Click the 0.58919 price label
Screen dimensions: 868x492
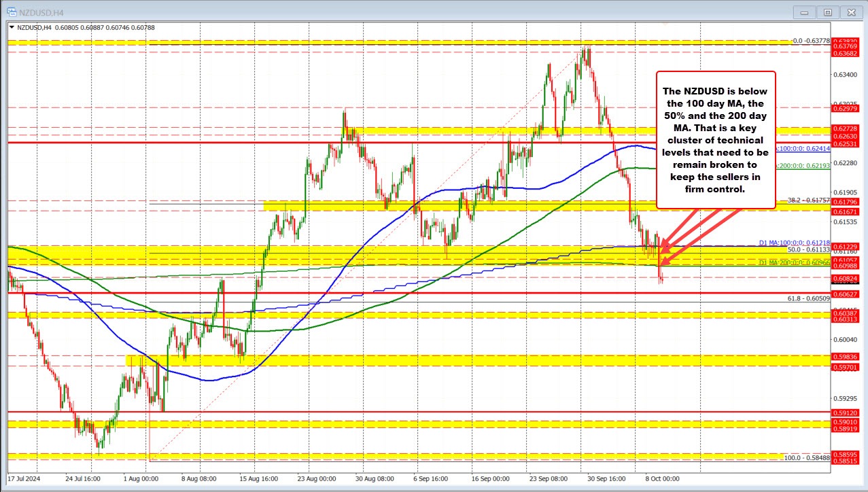(845, 429)
